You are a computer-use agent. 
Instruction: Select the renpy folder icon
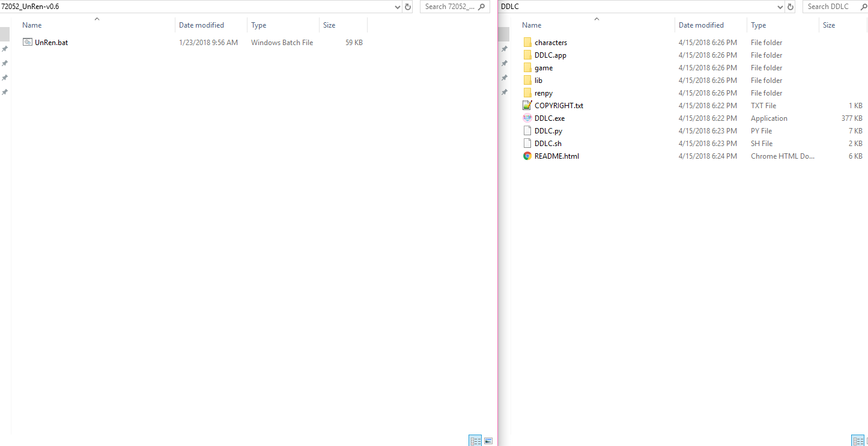point(527,93)
